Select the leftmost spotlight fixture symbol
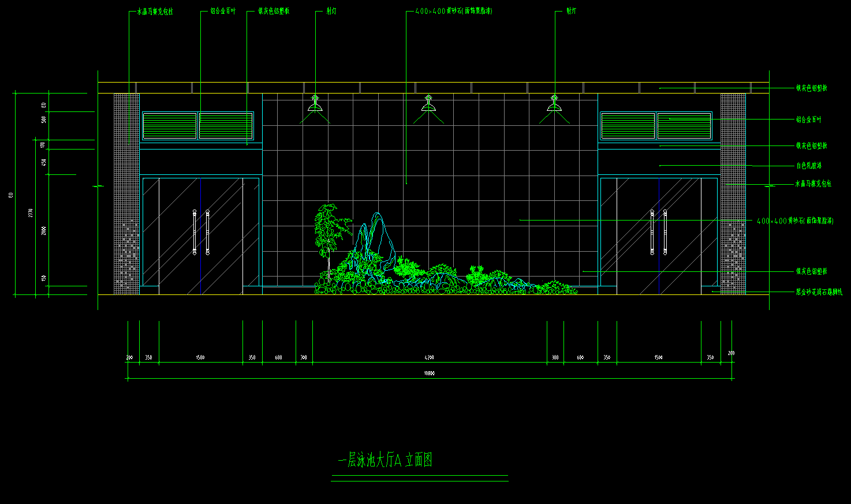This screenshot has width=851, height=504. 315,105
